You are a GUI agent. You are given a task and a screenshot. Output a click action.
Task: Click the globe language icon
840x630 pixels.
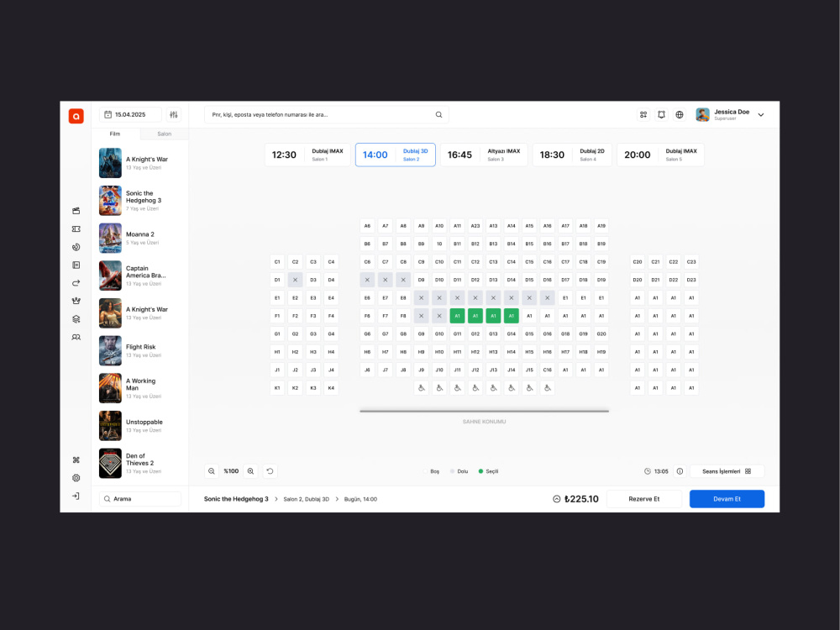click(680, 114)
